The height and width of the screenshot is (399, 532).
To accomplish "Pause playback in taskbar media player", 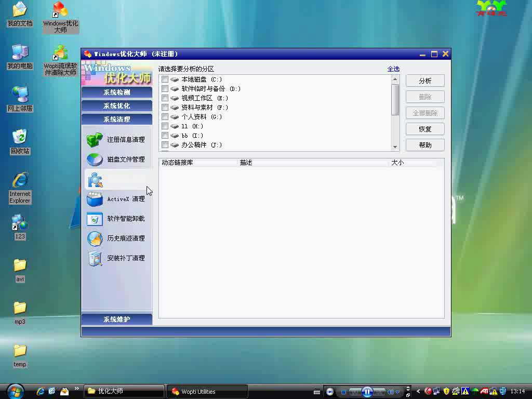I will point(367,392).
